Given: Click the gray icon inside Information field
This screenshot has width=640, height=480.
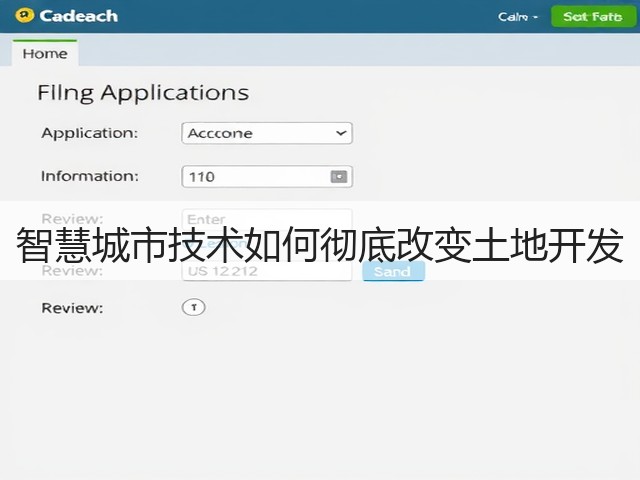Looking at the screenshot, I should tap(338, 177).
